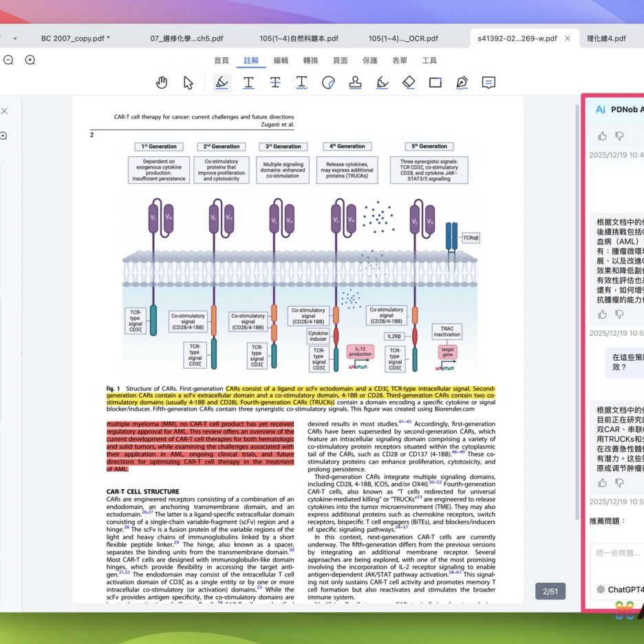
Task: Pick the Eraser tool
Action: coord(409,83)
